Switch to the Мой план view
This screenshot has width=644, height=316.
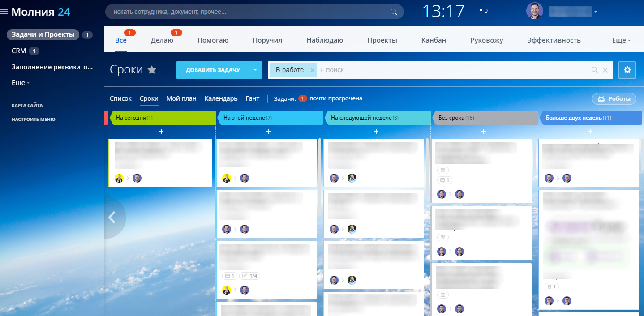pyautogui.click(x=181, y=98)
